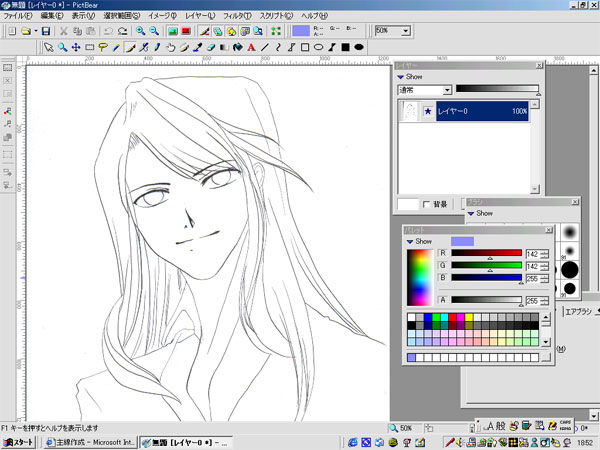Open the レイヤー (Layer) menu
This screenshot has width=600, height=450.
198,17
